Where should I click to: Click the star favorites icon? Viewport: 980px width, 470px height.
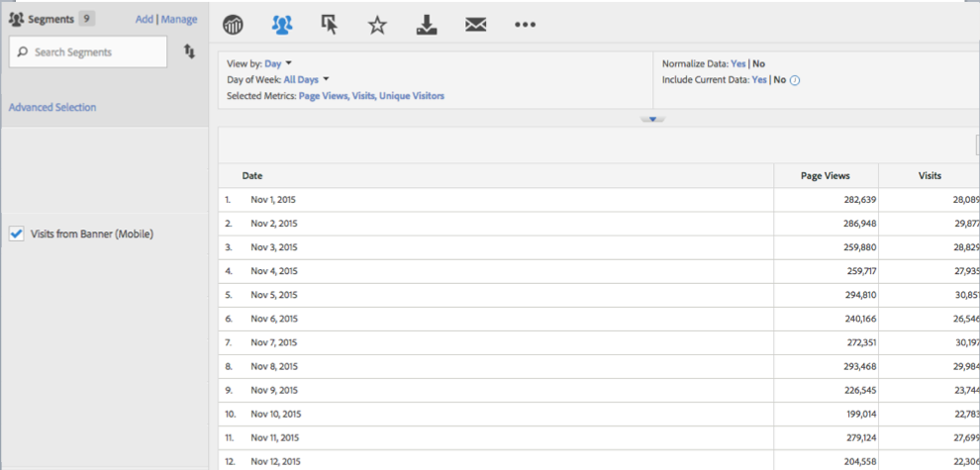point(377,26)
